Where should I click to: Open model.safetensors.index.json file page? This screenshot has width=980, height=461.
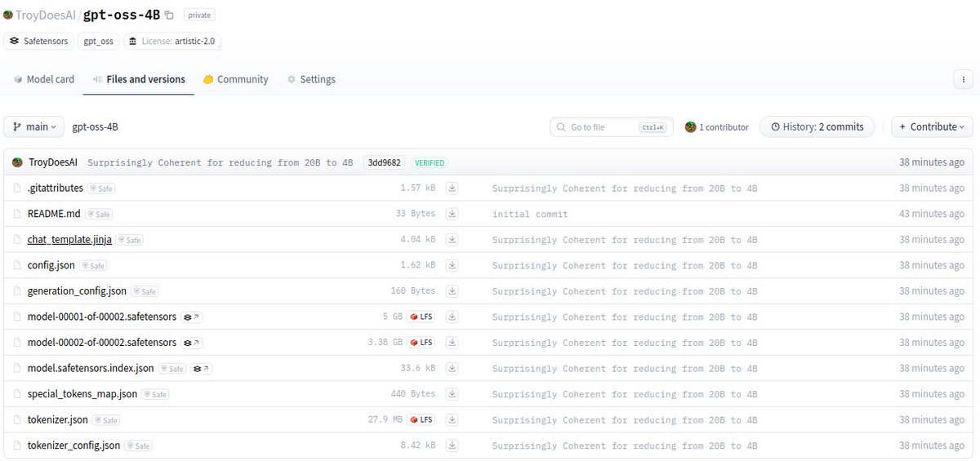91,368
